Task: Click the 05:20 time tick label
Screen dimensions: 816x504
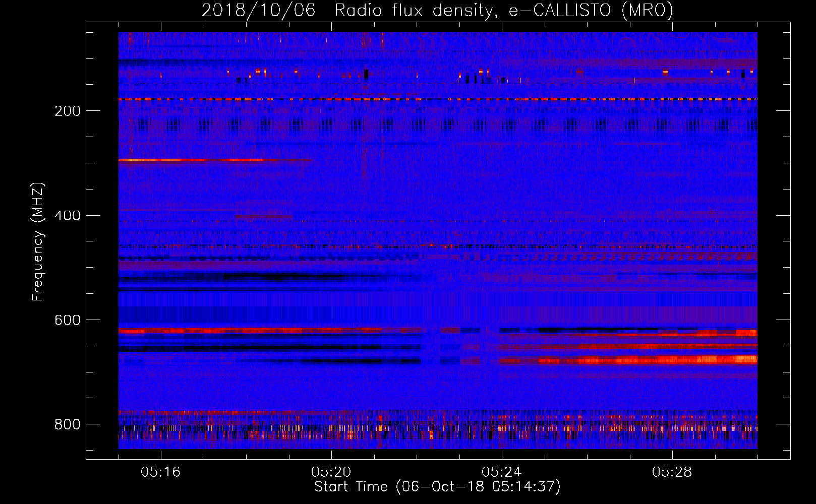Action: (331, 472)
